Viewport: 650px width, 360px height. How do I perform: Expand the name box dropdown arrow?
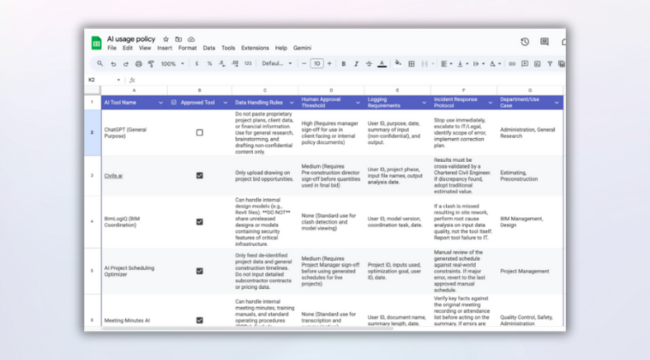pyautogui.click(x=119, y=80)
